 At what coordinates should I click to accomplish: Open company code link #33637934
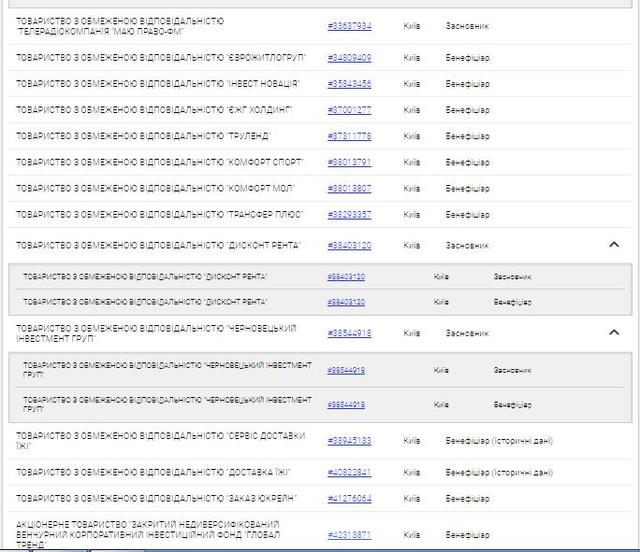[x=349, y=26]
